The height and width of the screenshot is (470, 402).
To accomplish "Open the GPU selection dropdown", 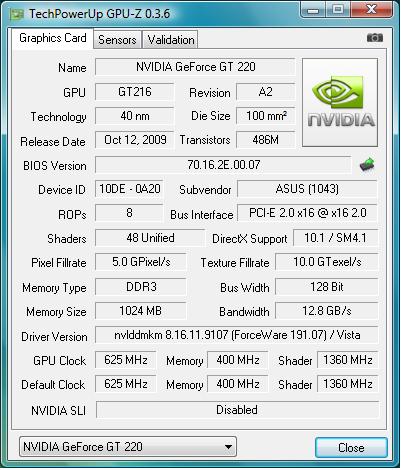I will click(x=128, y=447).
